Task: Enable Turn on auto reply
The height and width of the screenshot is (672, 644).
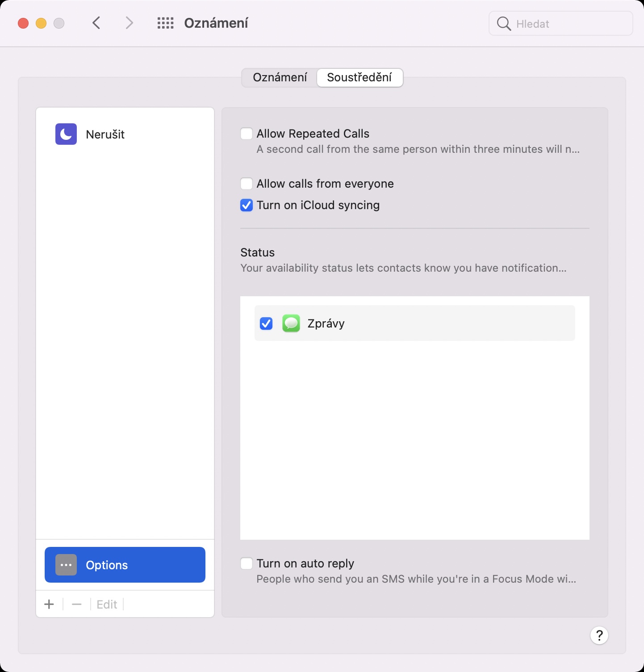Action: [x=247, y=563]
